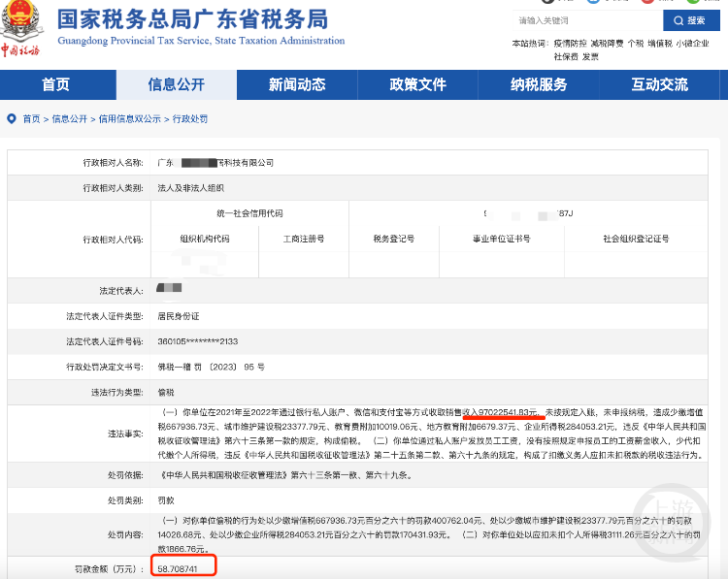Click the 信息公开 breadcrumb link
The image size is (728, 579).
pos(70,119)
